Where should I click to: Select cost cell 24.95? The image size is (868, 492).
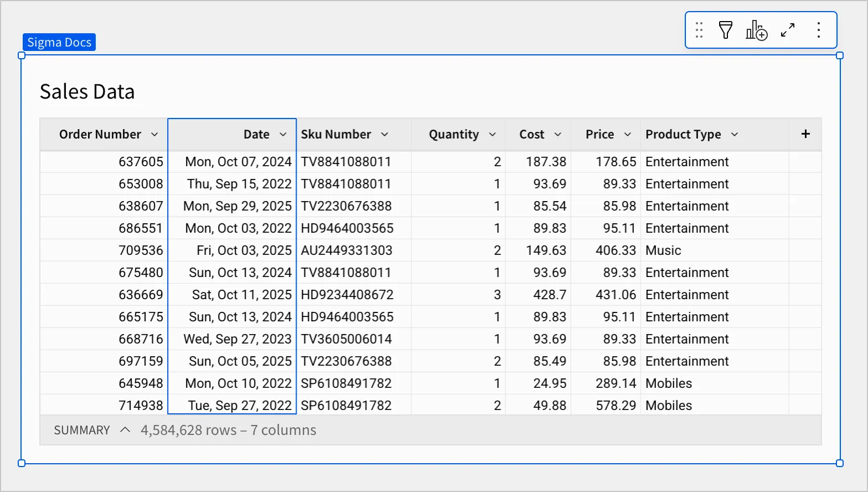point(538,383)
